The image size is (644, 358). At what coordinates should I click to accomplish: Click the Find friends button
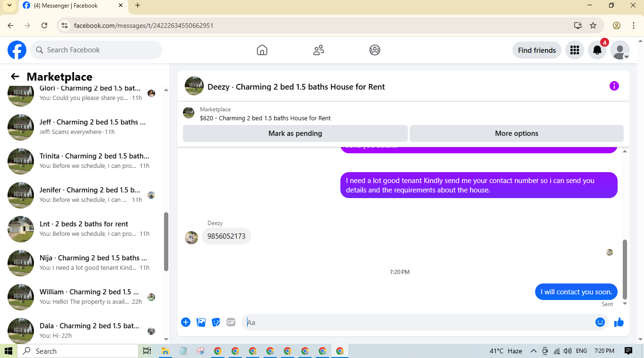[537, 50]
